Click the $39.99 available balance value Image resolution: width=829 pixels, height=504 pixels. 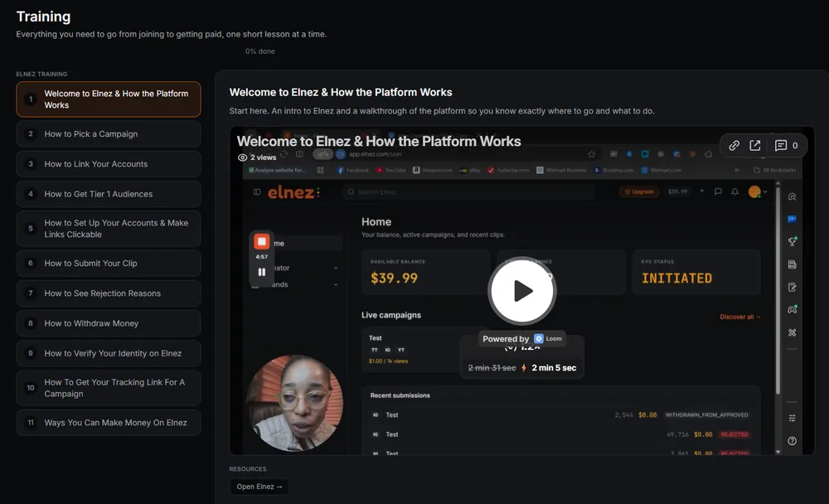(394, 279)
